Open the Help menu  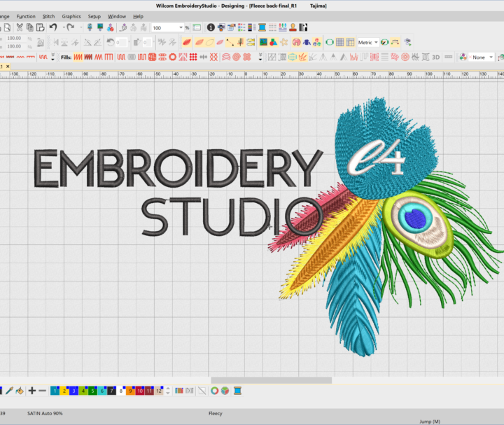(138, 16)
